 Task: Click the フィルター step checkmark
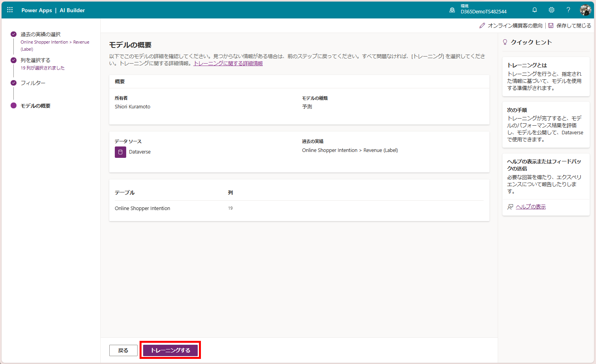[x=13, y=83]
